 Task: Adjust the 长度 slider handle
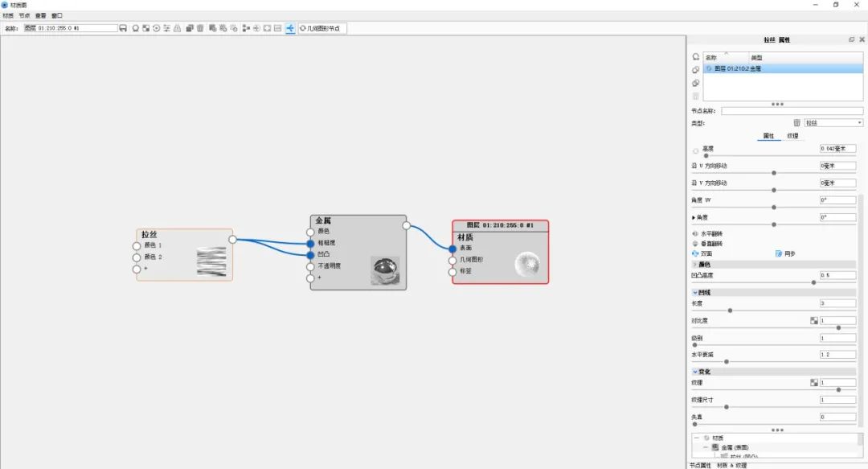pyautogui.click(x=730, y=311)
